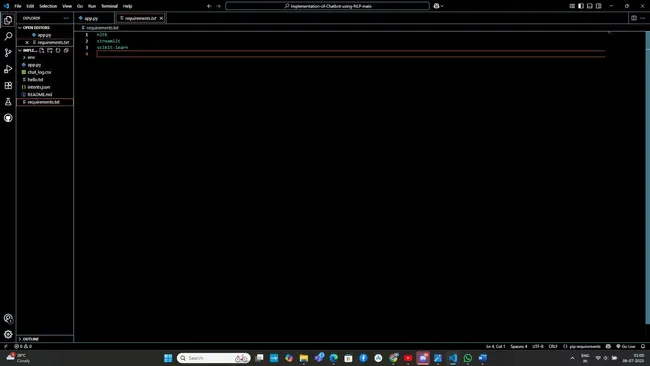This screenshot has height=366, width=650.
Task: Open notifications bell in status bar
Action: click(x=643, y=346)
